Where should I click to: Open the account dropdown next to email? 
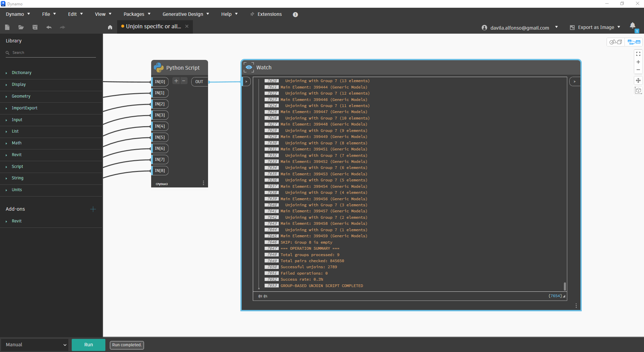(x=557, y=27)
